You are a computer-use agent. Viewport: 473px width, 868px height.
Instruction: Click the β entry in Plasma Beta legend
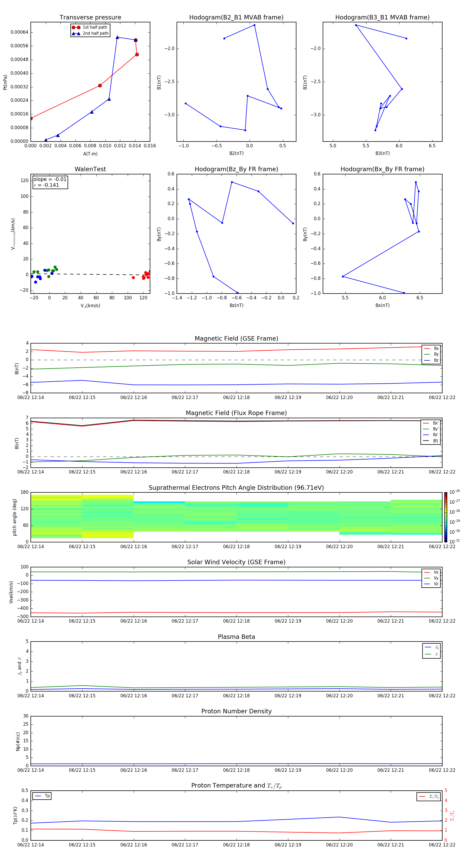click(x=431, y=654)
